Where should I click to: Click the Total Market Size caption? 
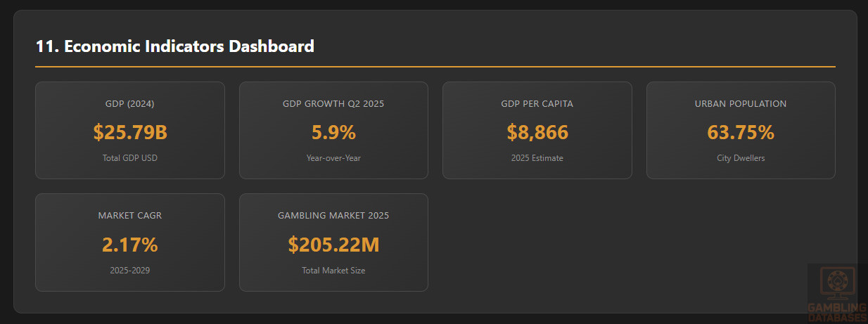333,271
